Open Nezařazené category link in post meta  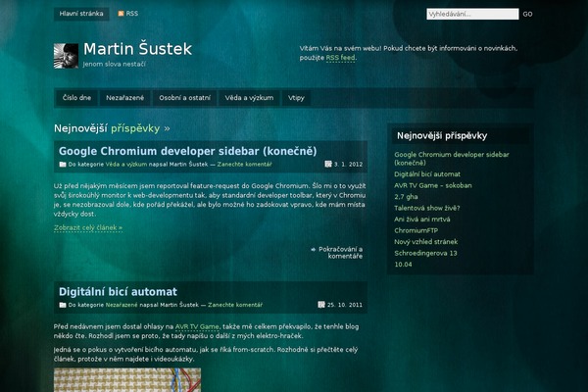(x=122, y=305)
